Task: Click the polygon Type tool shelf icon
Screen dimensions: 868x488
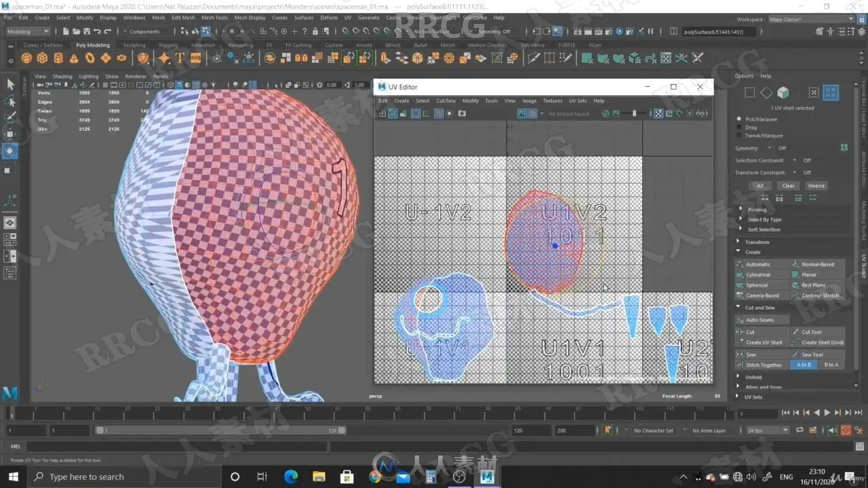Action: 180,58
